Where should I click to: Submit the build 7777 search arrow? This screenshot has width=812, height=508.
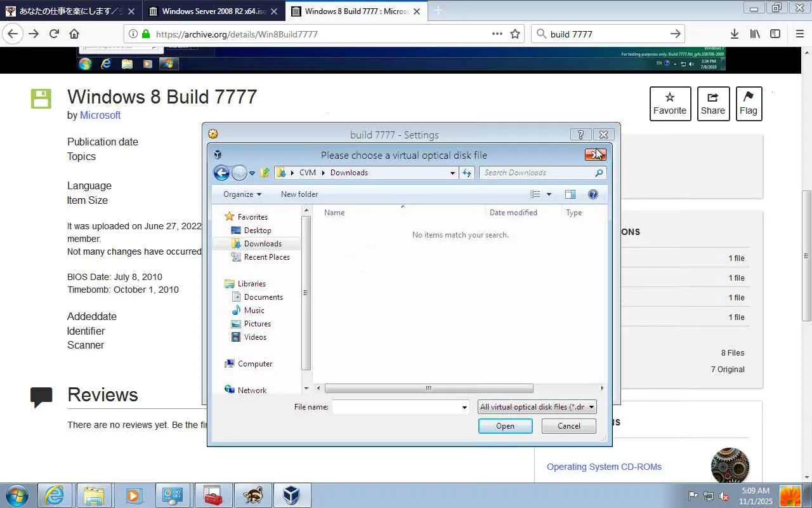(676, 34)
